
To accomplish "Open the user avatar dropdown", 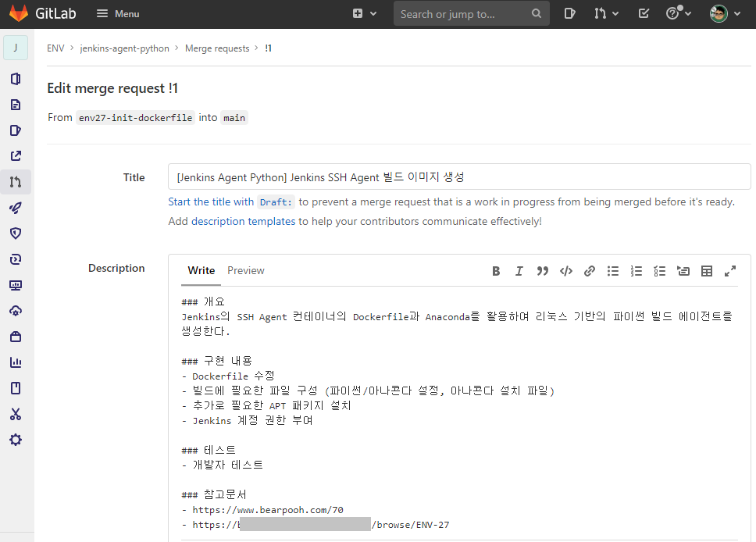I will (725, 13).
